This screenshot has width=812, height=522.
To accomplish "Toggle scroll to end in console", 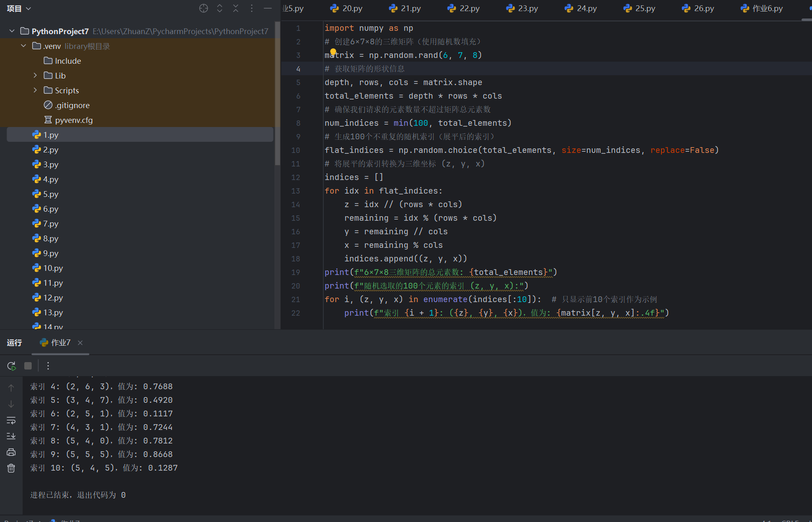I will click(11, 436).
